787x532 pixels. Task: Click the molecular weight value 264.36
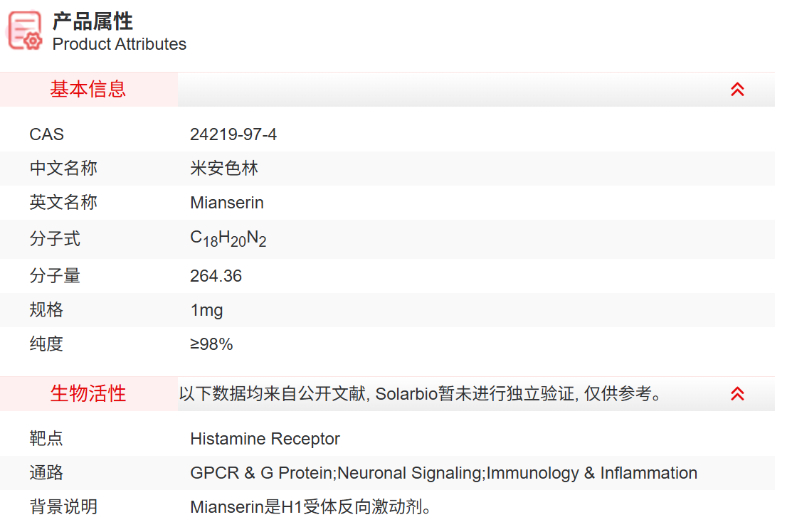(216, 276)
